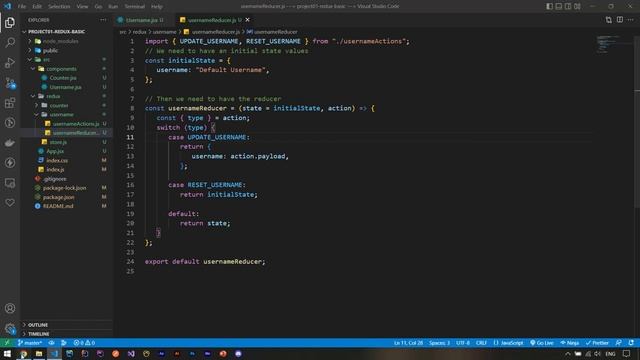Switch to the Username.jsx tab

coord(141,20)
